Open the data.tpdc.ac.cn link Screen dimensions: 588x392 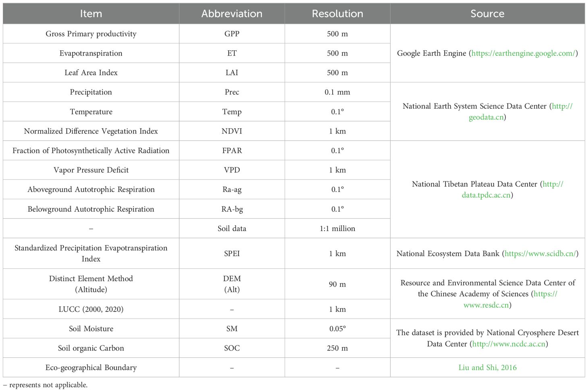486,195
